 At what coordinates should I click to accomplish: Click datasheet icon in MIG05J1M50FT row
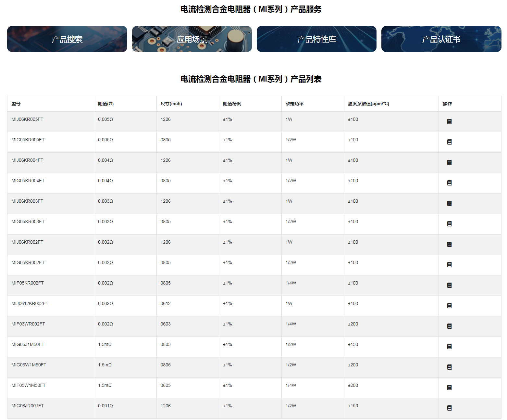449,347
